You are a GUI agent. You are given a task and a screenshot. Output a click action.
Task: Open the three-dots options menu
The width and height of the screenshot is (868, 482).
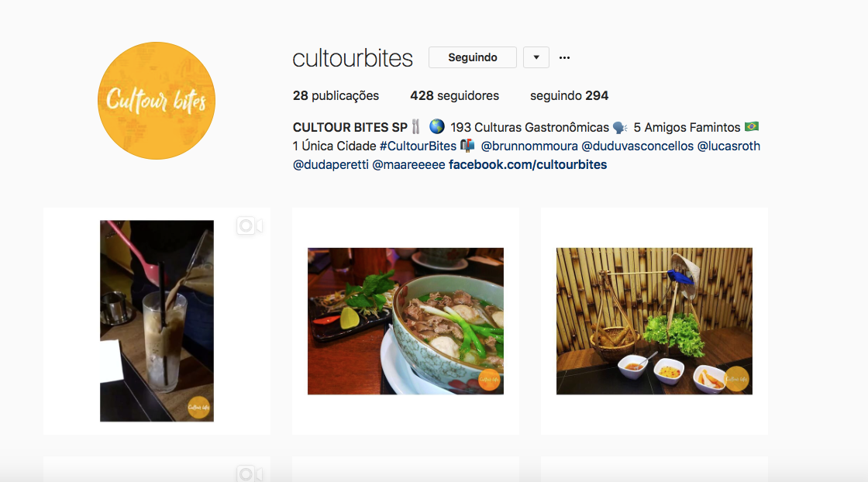tap(564, 57)
